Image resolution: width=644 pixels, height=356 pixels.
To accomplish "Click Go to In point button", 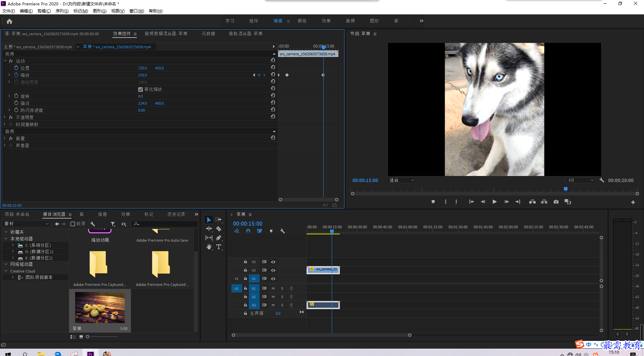I will pyautogui.click(x=471, y=202).
